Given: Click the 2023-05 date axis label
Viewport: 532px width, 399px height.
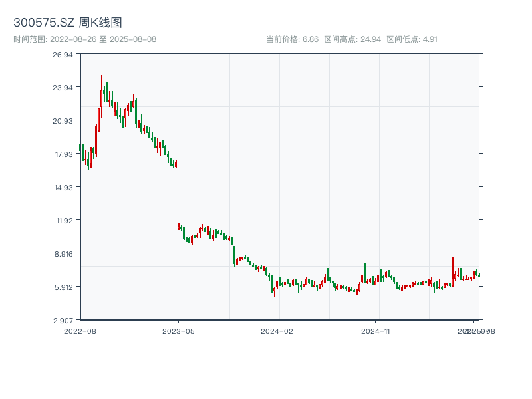Looking at the screenshot, I should point(179,331).
